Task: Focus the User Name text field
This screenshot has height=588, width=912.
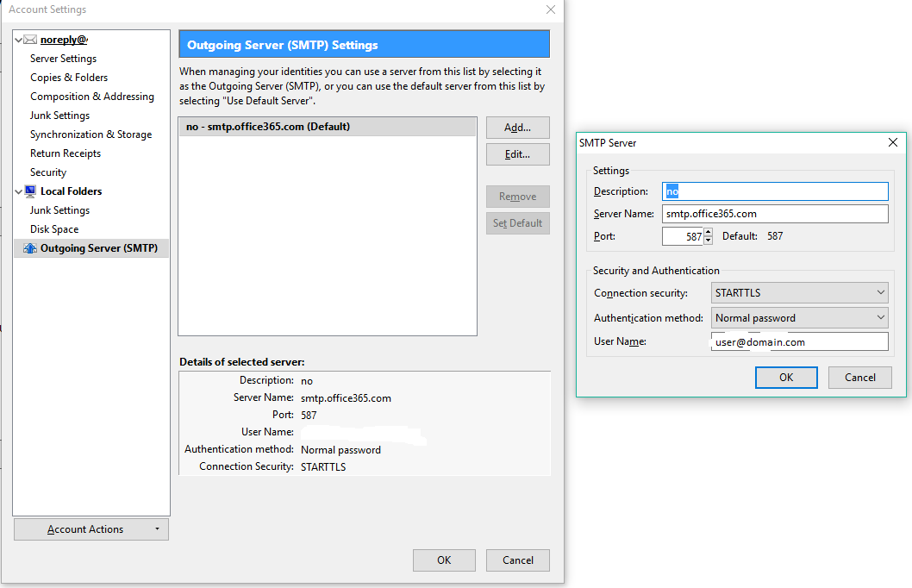Action: pos(800,342)
